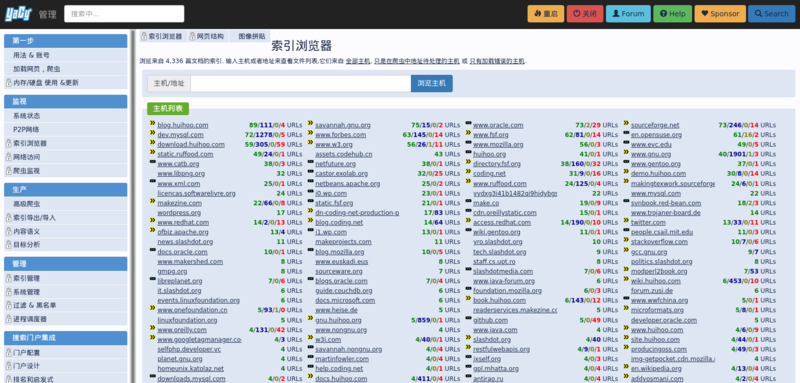Click the red 关闭 shutdown button
Screen dimensions: 800x383
point(585,14)
